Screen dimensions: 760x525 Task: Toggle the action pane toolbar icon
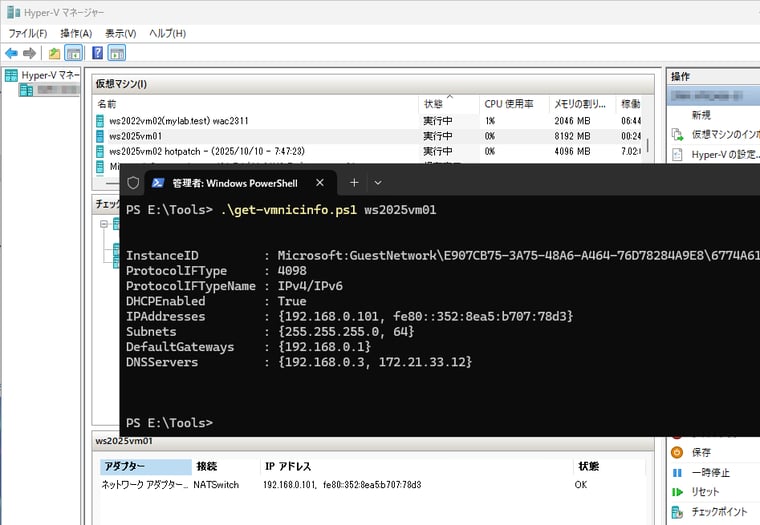click(x=117, y=53)
